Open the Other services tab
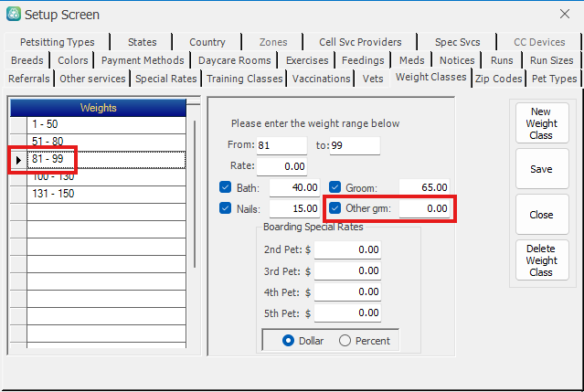This screenshot has height=392, width=584. coord(92,79)
